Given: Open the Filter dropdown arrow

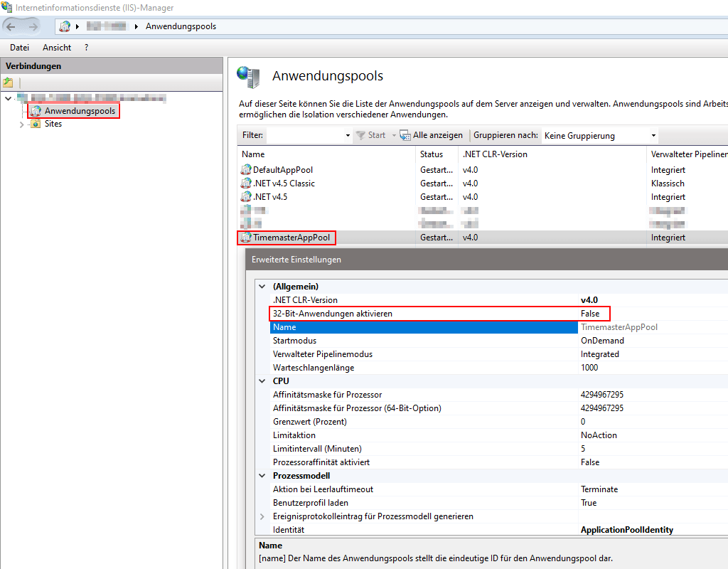Looking at the screenshot, I should [347, 135].
